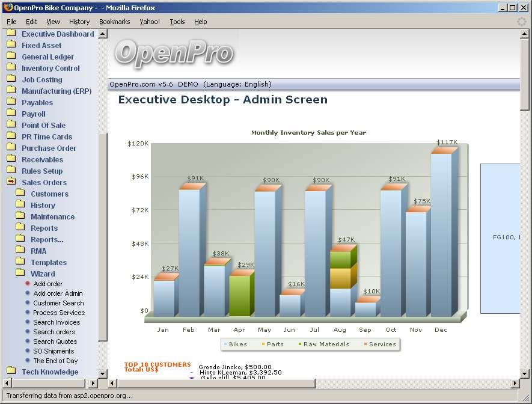532x404 pixels.
Task: Click the folder icon next to Tech Knowledge
Action: pyautogui.click(x=11, y=372)
